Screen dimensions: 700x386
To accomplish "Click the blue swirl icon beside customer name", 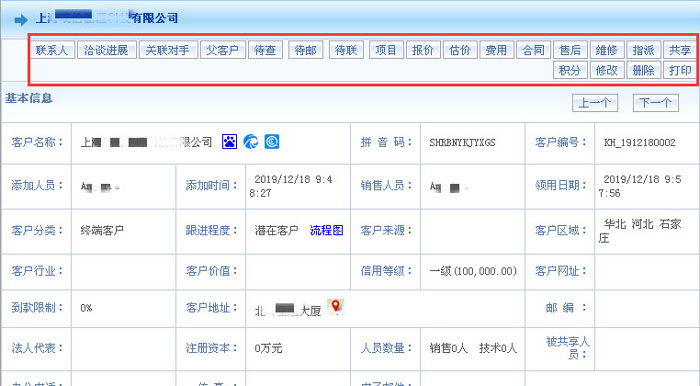I will click(x=251, y=142).
